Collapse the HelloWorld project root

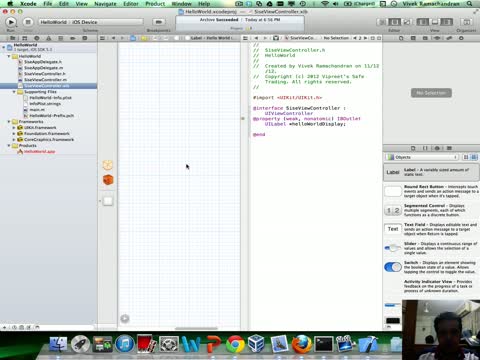(4, 47)
